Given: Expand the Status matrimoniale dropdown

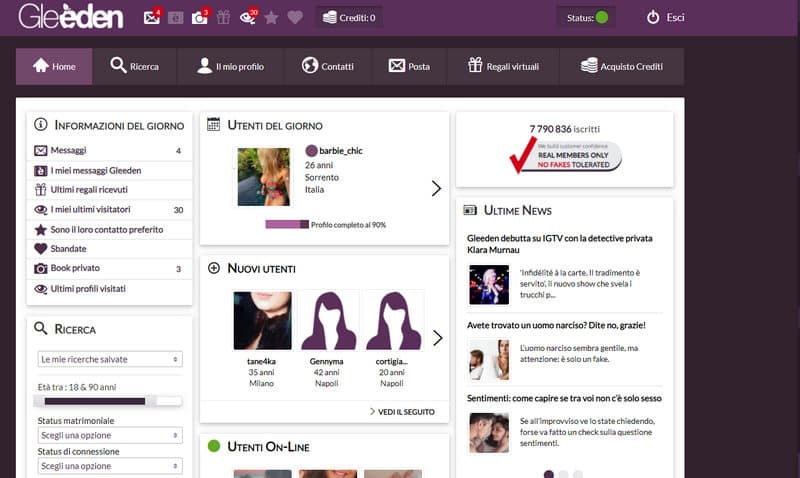Looking at the screenshot, I should (109, 435).
